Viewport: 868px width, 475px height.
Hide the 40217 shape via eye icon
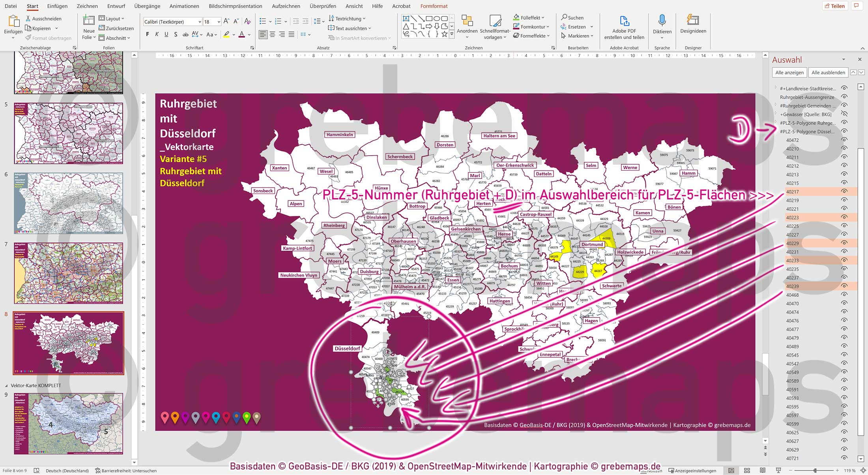[x=844, y=192]
